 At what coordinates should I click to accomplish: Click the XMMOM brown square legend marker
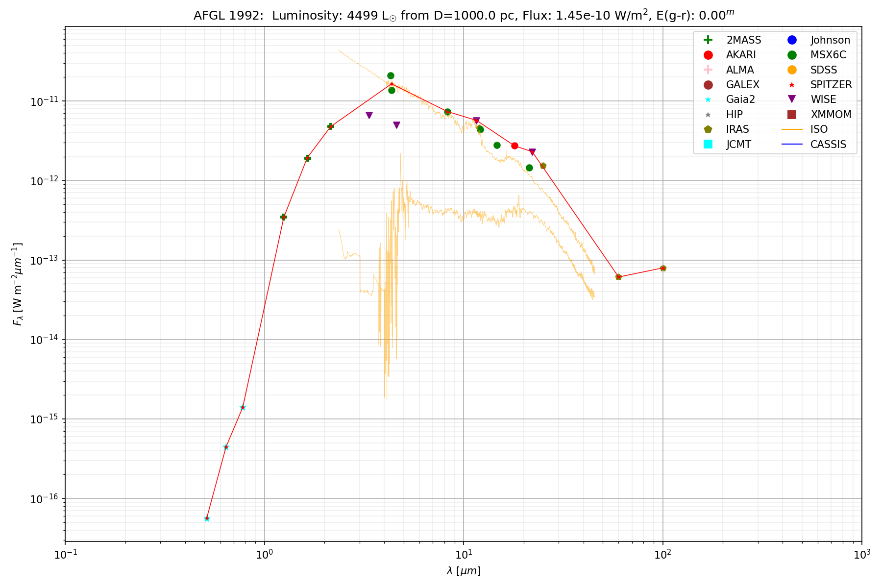click(792, 115)
